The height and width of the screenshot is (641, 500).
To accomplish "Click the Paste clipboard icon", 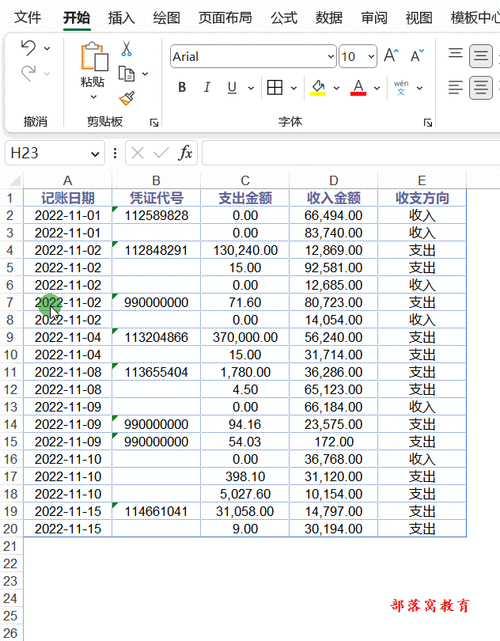I will point(94,57).
